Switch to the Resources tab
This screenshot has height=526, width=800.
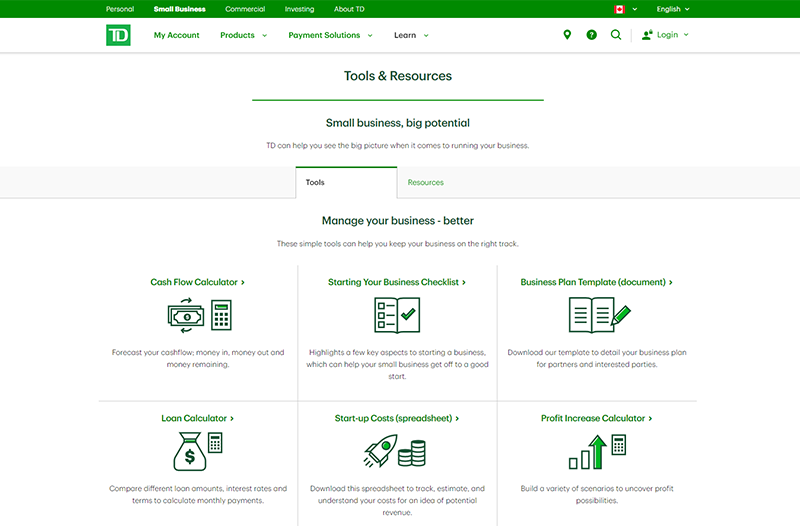[x=426, y=183]
